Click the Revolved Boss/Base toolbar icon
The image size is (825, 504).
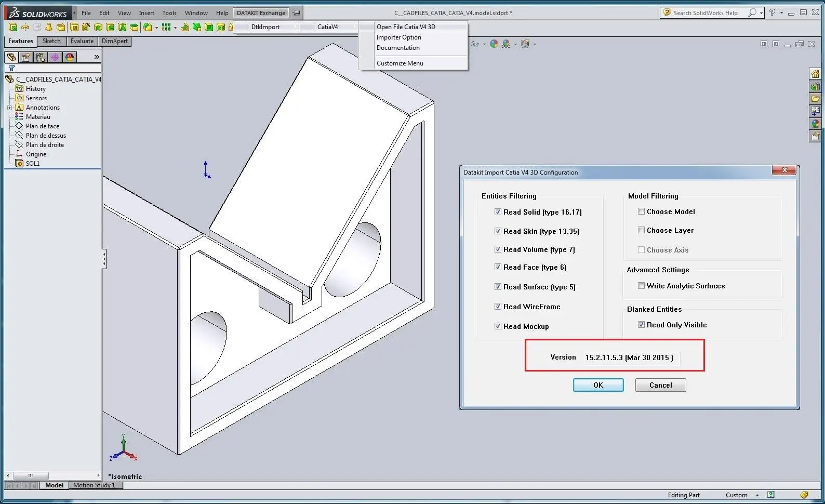[25, 27]
